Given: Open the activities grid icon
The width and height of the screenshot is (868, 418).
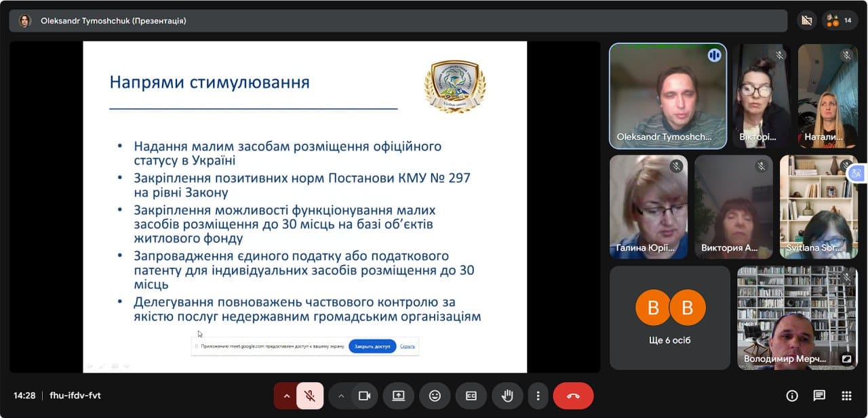Looking at the screenshot, I should (846, 396).
